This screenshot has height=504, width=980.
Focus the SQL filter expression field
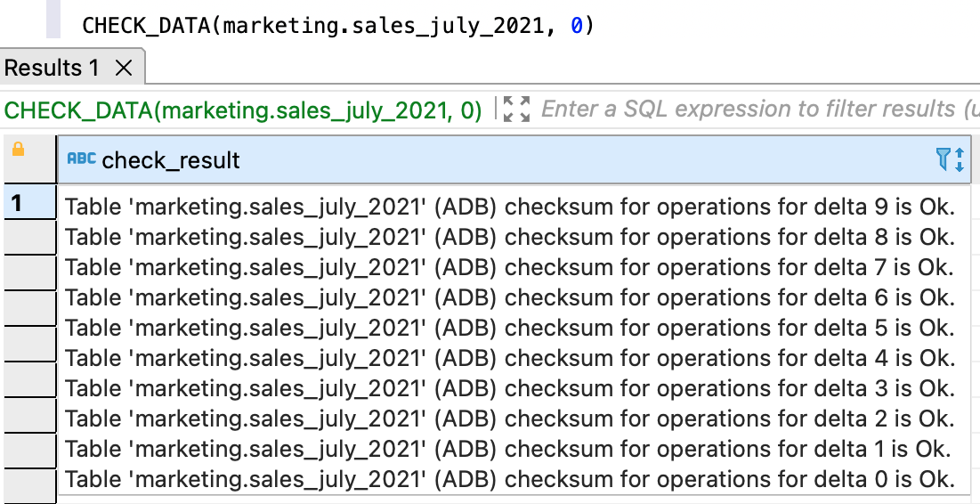(x=757, y=110)
